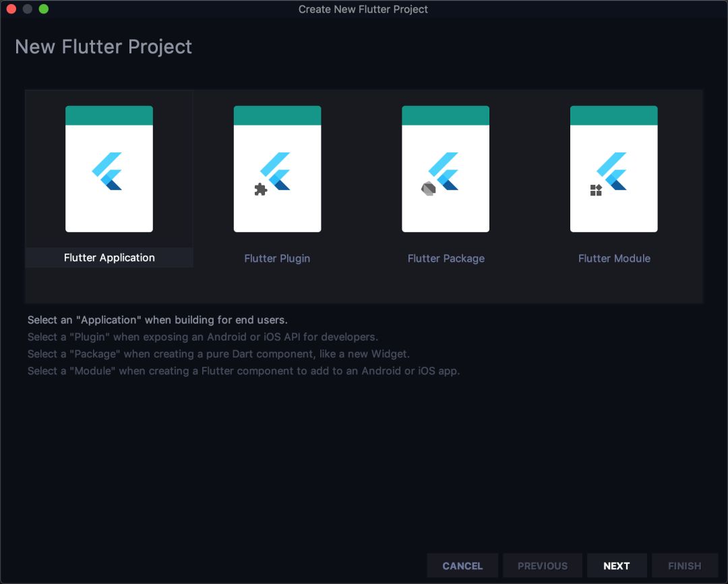Cancel the new project wizard
728x584 pixels.
pyautogui.click(x=462, y=566)
